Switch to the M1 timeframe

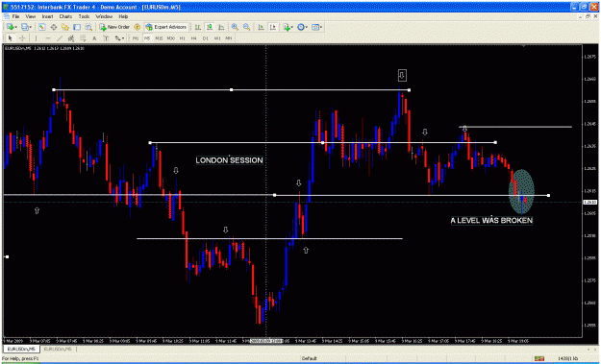tap(136, 38)
